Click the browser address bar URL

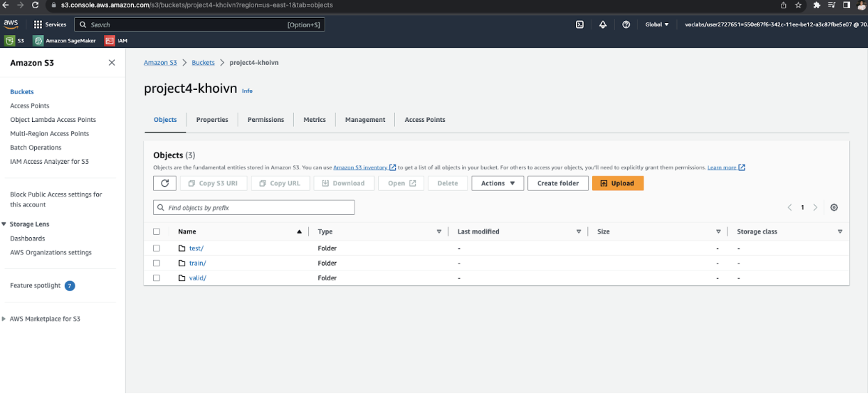point(196,5)
